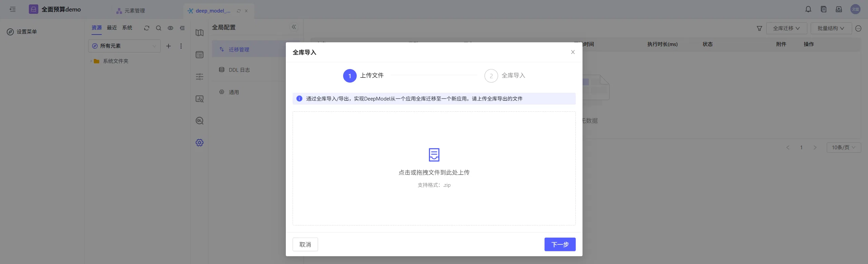The image size is (868, 264).
Task: Click the 下一步 button
Action: pyautogui.click(x=560, y=244)
